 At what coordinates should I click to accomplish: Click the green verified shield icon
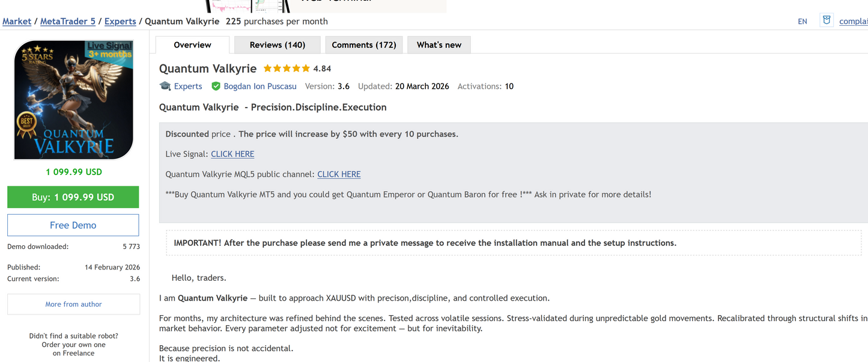[x=216, y=86]
